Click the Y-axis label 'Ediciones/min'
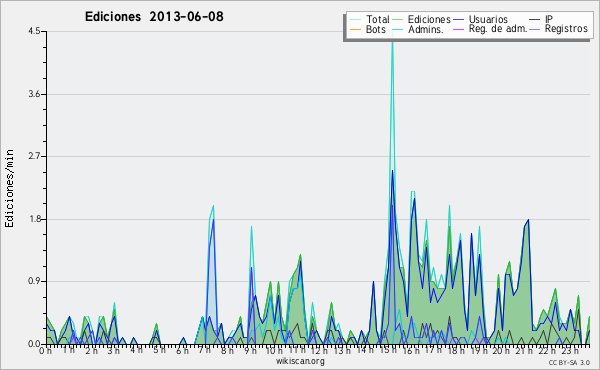 (9, 188)
